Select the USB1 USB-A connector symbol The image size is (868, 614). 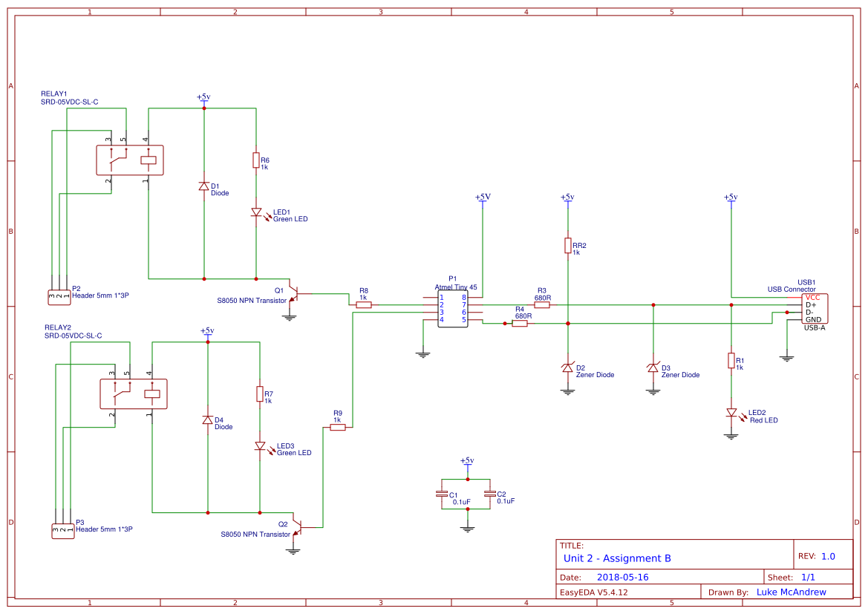click(815, 307)
